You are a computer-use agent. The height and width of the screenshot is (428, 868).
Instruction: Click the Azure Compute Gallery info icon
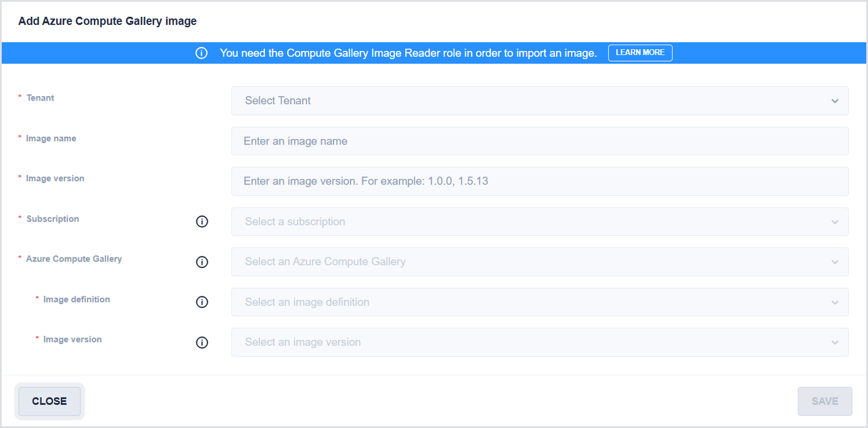pos(202,262)
